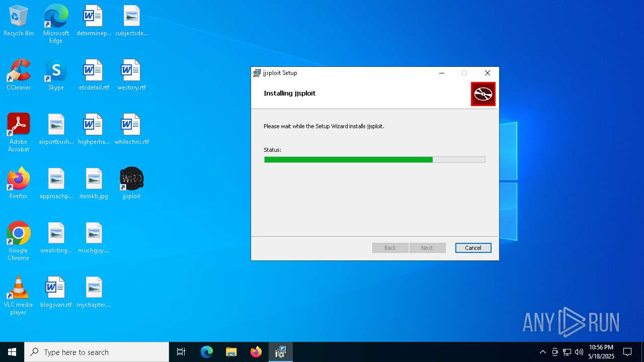This screenshot has height=362, width=644.
Task: Close the jjsploit Setup window
Action: tap(487, 73)
